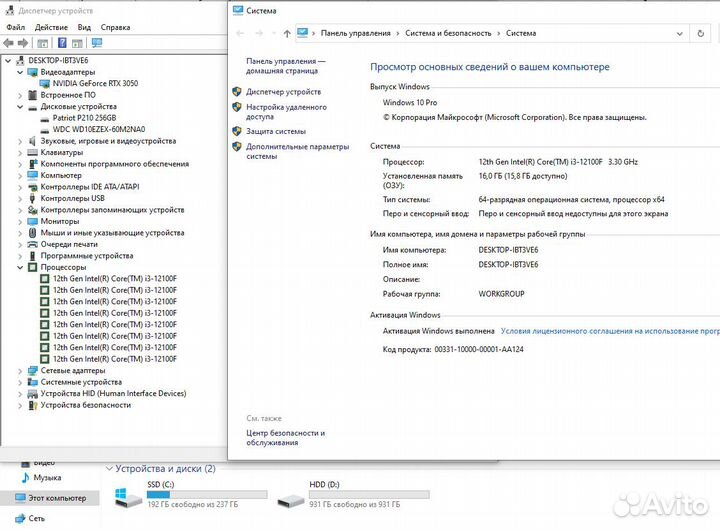720x530 pixels.
Task: Select Компьютер tree item in Device Manager
Action: point(61,175)
